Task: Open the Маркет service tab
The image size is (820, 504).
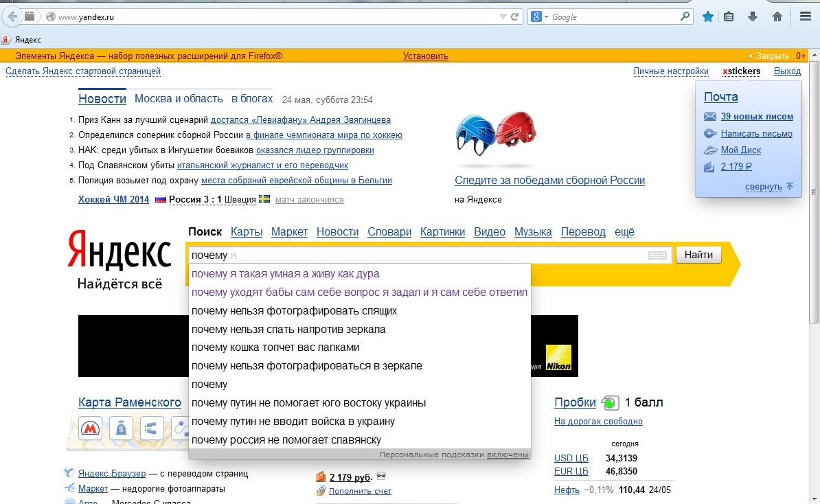Action: point(289,231)
